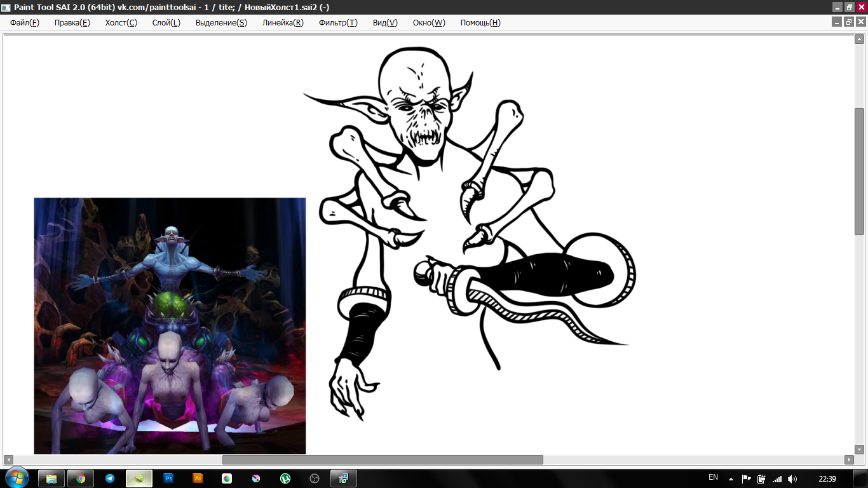
Task: Open OBS Studio from the taskbar
Action: [x=314, y=478]
